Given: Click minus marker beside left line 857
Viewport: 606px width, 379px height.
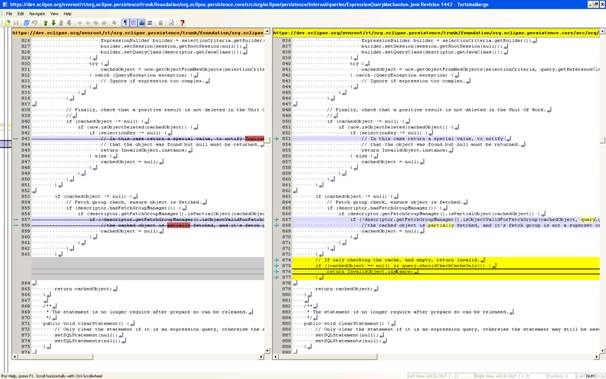Looking at the screenshot, I should click(15, 219).
